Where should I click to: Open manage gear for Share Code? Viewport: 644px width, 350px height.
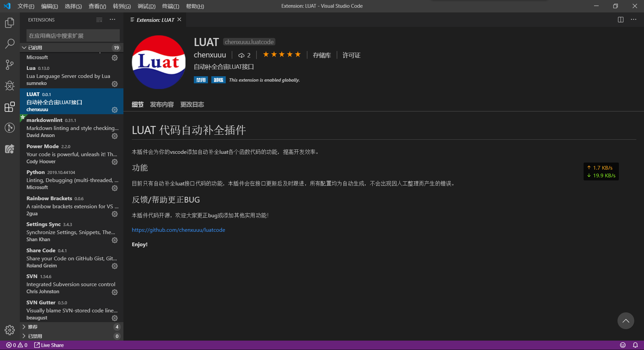pos(115,266)
